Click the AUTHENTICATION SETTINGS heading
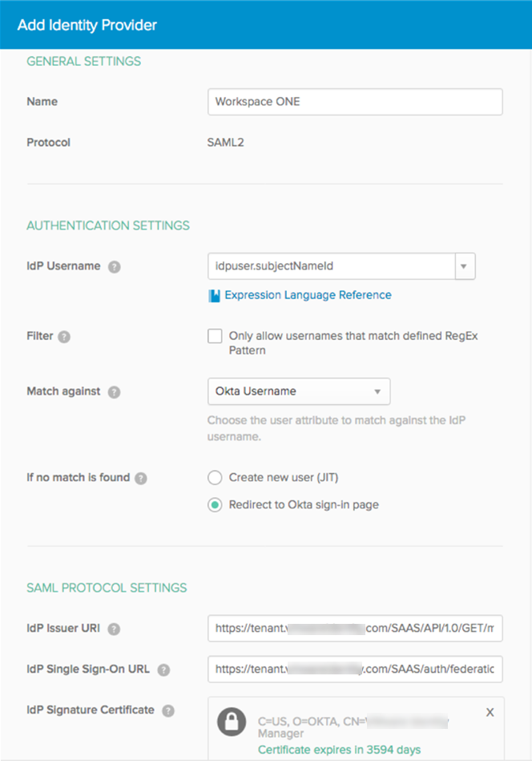 [x=108, y=225]
